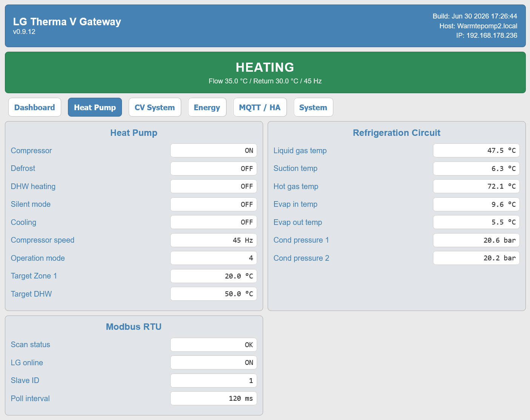The height and width of the screenshot is (420, 530).
Task: Click the Build date text
Action: (475, 16)
